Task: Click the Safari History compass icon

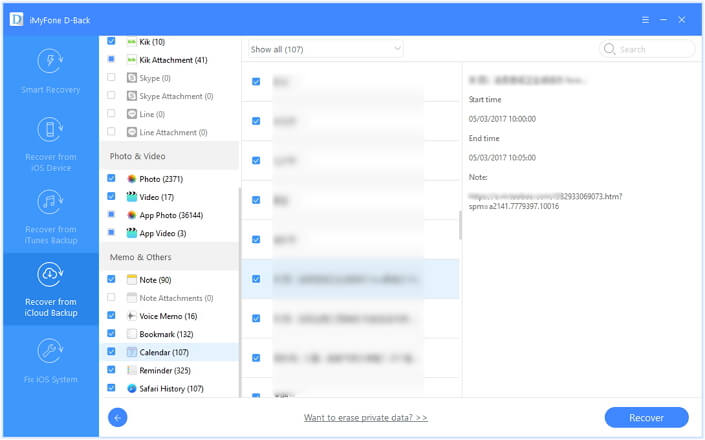Action: click(132, 388)
